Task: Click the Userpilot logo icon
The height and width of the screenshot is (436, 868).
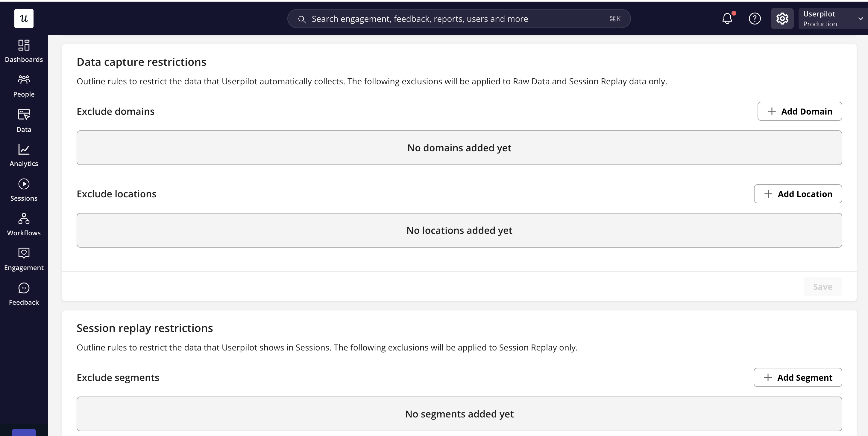Action: tap(24, 19)
